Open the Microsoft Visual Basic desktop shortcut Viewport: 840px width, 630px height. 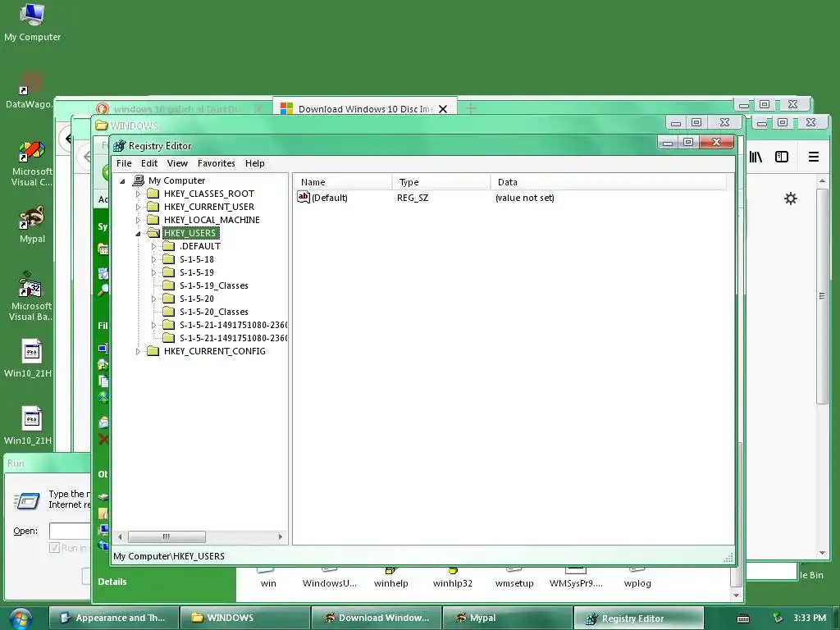tap(31, 296)
